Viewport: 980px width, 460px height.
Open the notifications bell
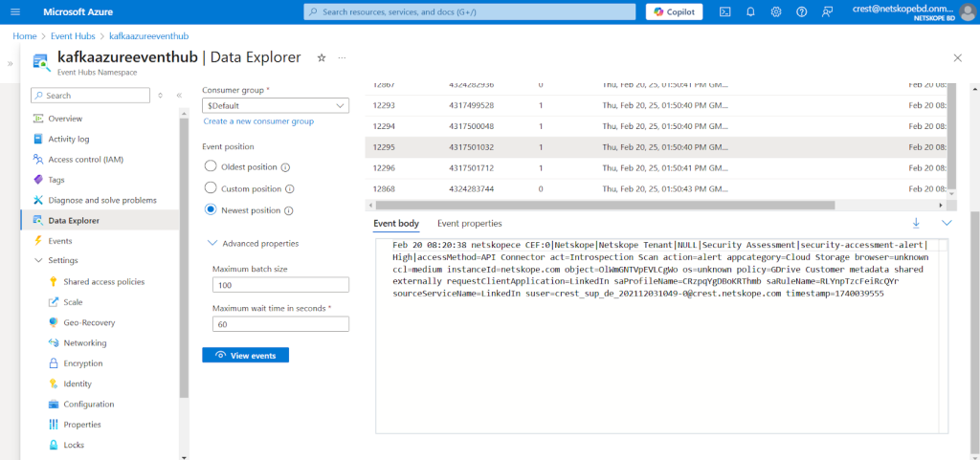click(x=750, y=11)
